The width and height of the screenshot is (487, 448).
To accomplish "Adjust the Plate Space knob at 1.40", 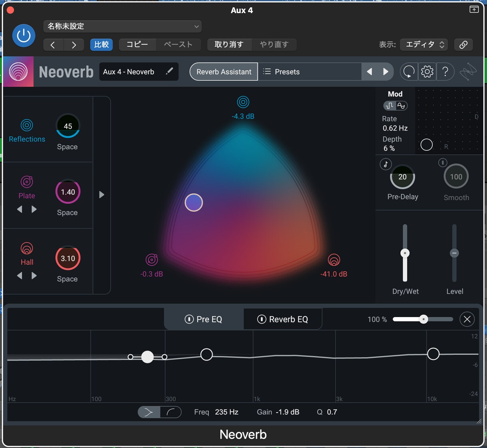I will pyautogui.click(x=68, y=192).
